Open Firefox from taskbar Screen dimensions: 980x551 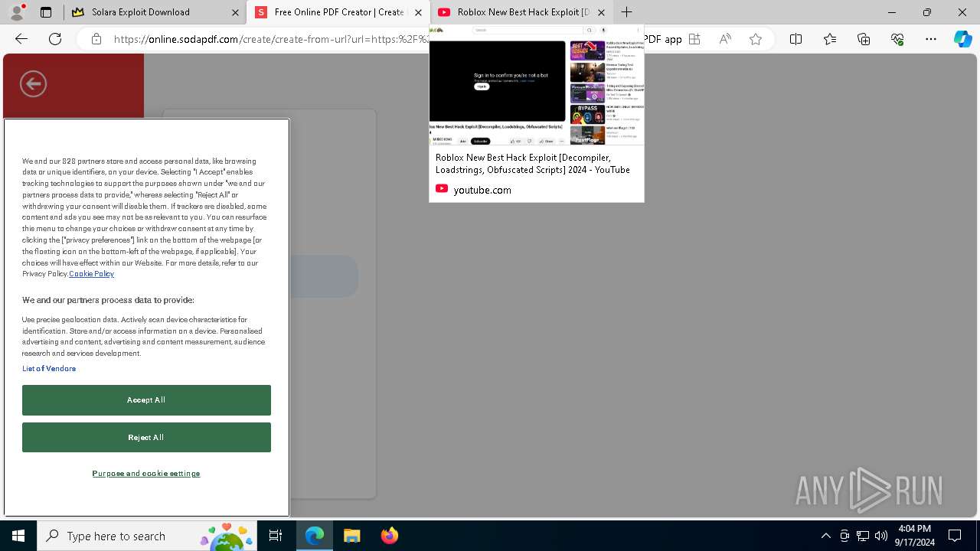click(389, 536)
